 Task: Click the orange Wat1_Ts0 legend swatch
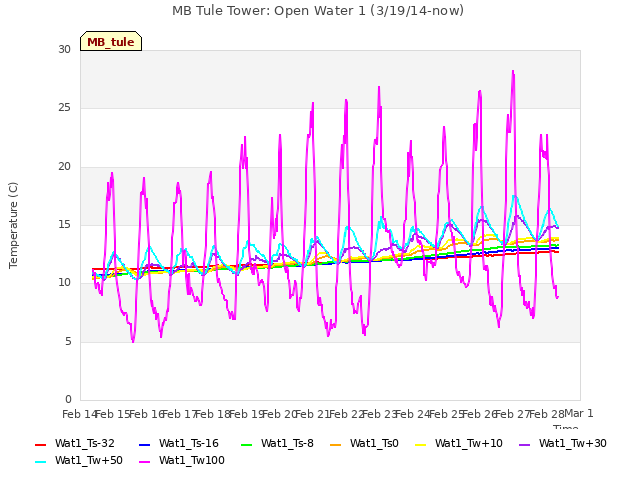(x=335, y=444)
